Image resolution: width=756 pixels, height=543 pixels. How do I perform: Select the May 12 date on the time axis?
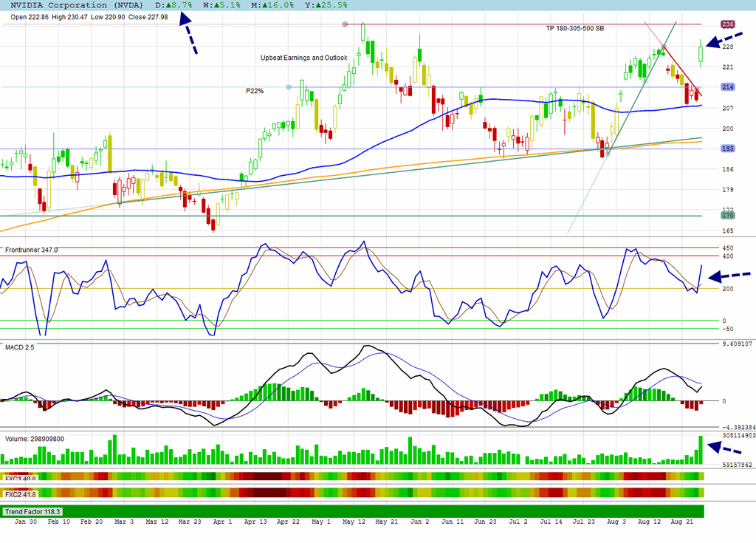(354, 522)
